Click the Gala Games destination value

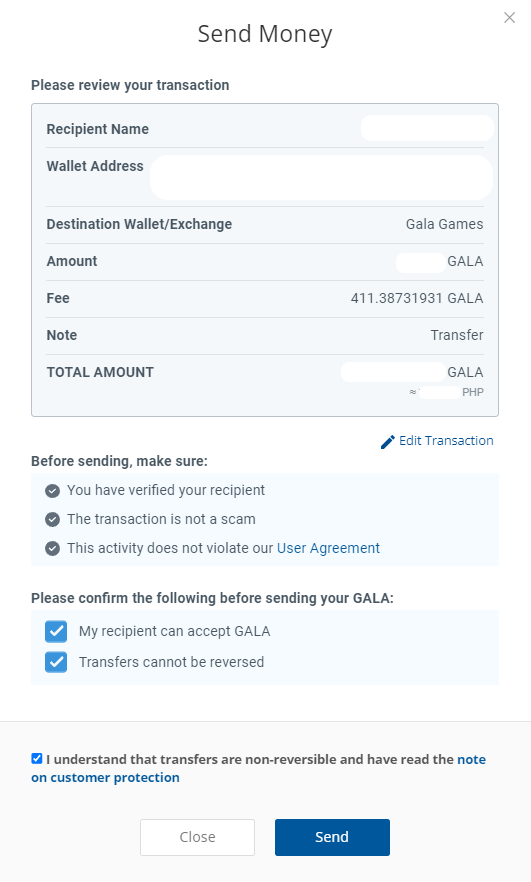coord(444,224)
